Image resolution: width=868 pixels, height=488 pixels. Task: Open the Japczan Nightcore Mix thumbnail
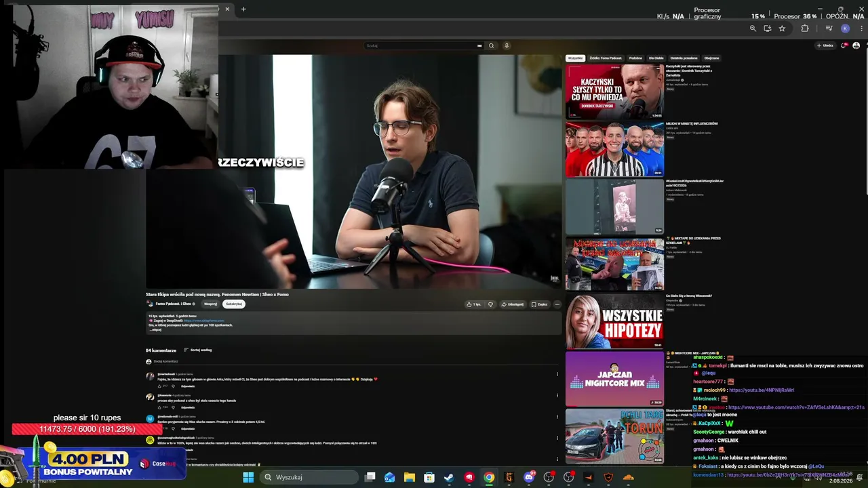tap(614, 379)
